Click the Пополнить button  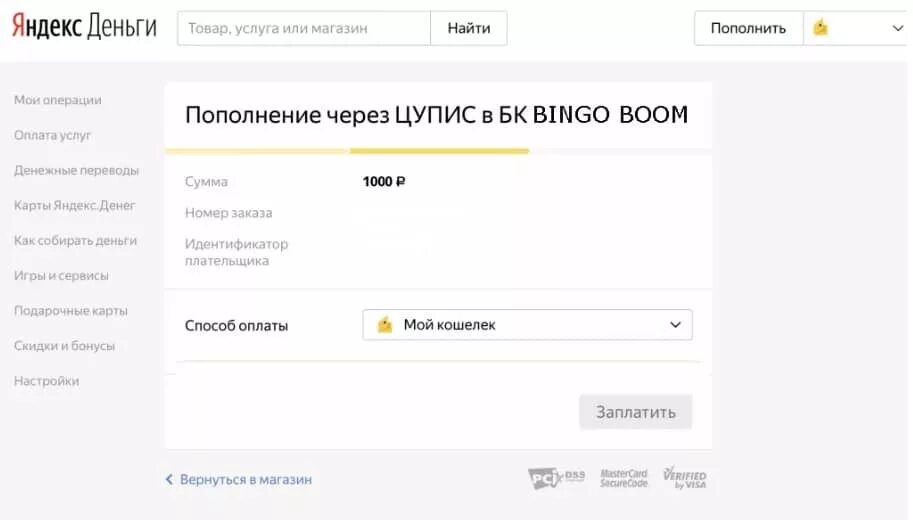click(748, 28)
